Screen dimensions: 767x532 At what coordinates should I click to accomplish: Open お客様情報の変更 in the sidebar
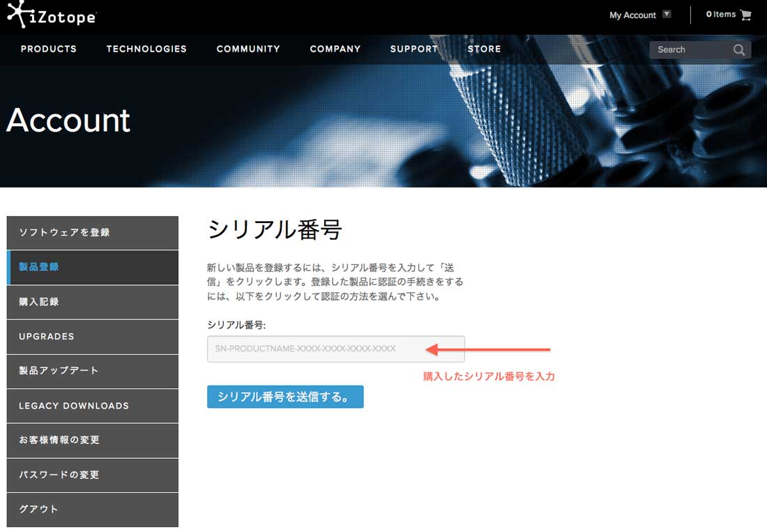93,441
